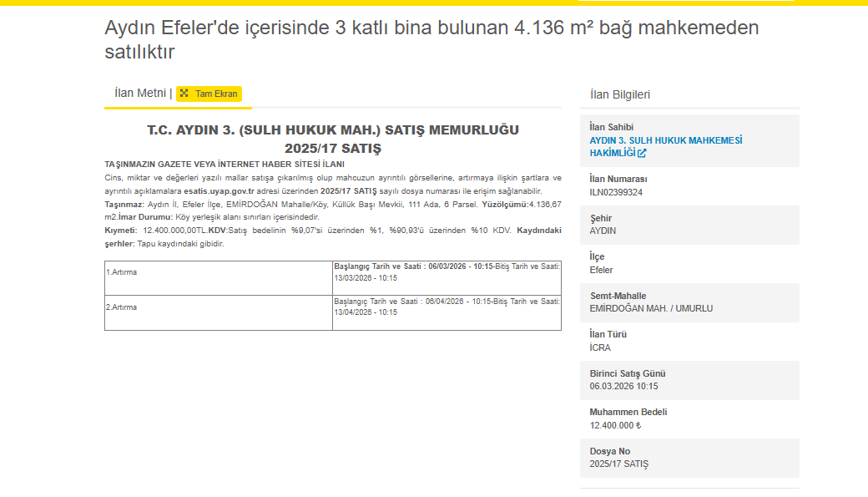Click the external link icon after HAKİMLİĞİ
Screen dimensions: 868x497
coord(642,154)
